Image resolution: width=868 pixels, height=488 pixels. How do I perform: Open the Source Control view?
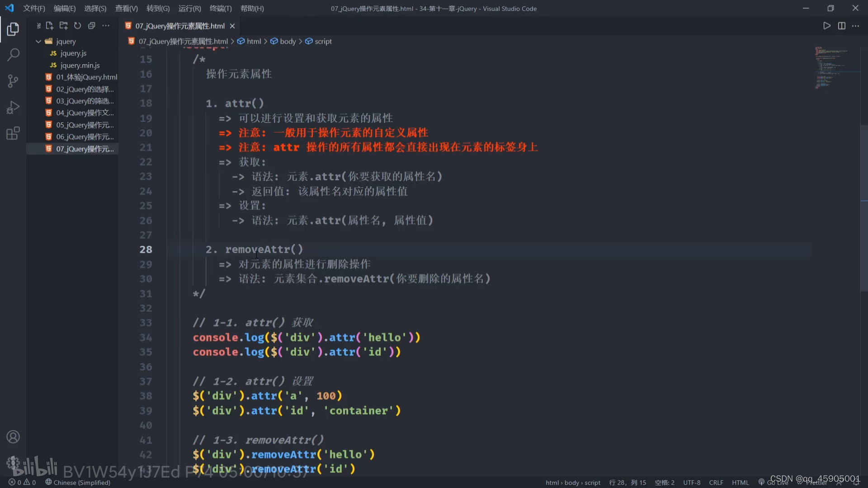13,81
